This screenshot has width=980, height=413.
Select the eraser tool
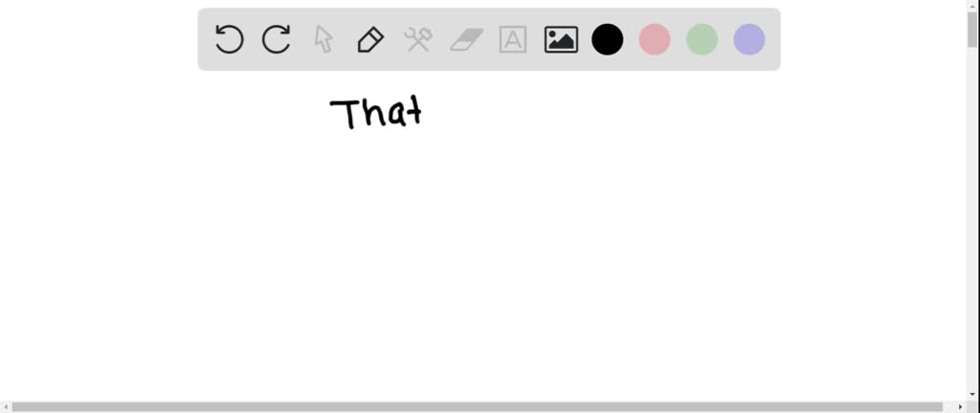pos(466,39)
